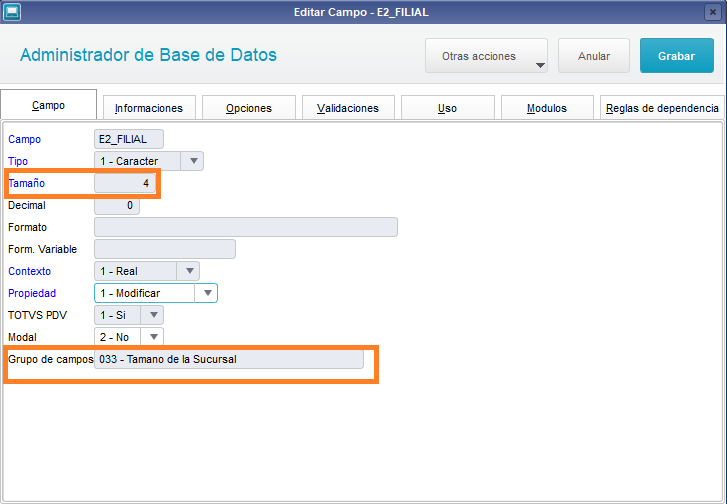Click the Propiedad value '1 - Modificar'

pos(130,293)
